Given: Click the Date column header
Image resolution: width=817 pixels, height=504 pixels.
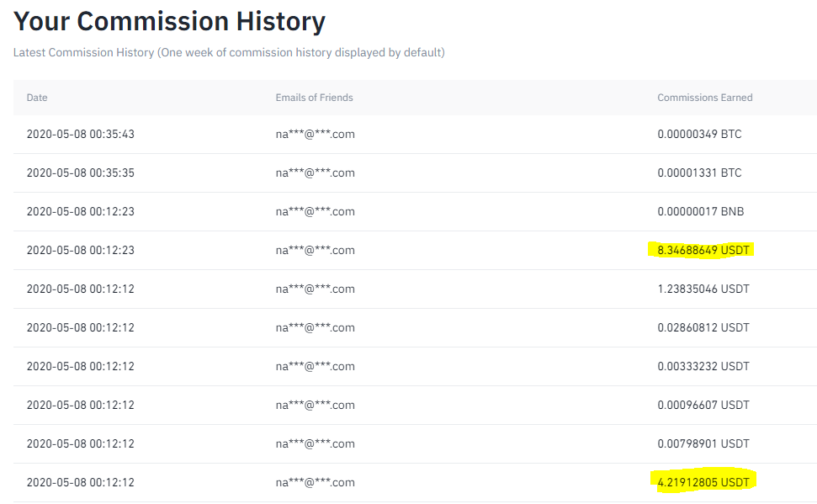Looking at the screenshot, I should (x=37, y=98).
